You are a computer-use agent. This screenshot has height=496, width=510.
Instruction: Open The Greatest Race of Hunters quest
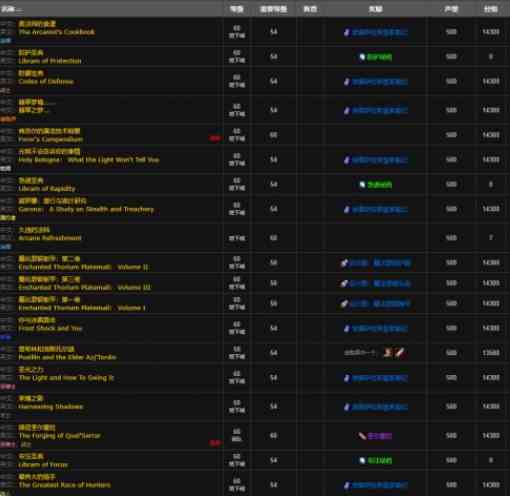pos(65,485)
